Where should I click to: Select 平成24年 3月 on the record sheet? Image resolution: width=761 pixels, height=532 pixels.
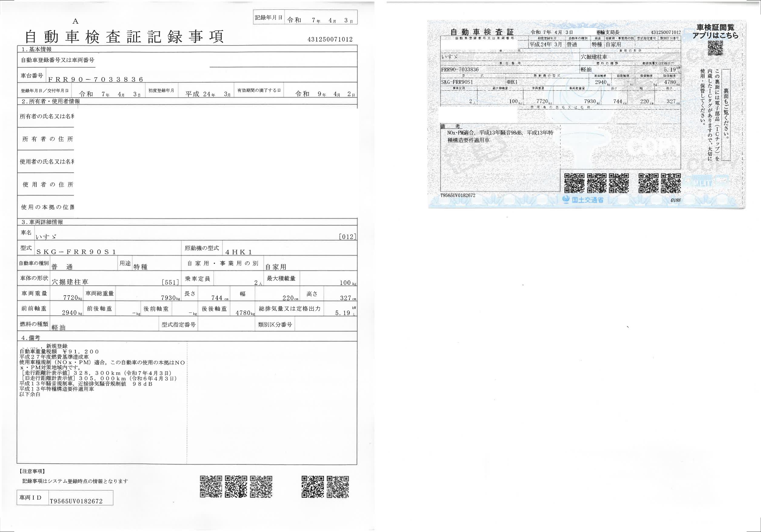click(x=208, y=94)
